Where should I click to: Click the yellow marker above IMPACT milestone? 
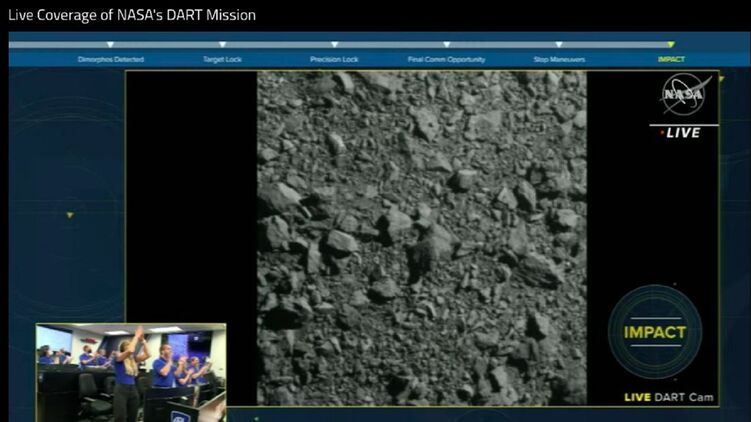pos(671,45)
